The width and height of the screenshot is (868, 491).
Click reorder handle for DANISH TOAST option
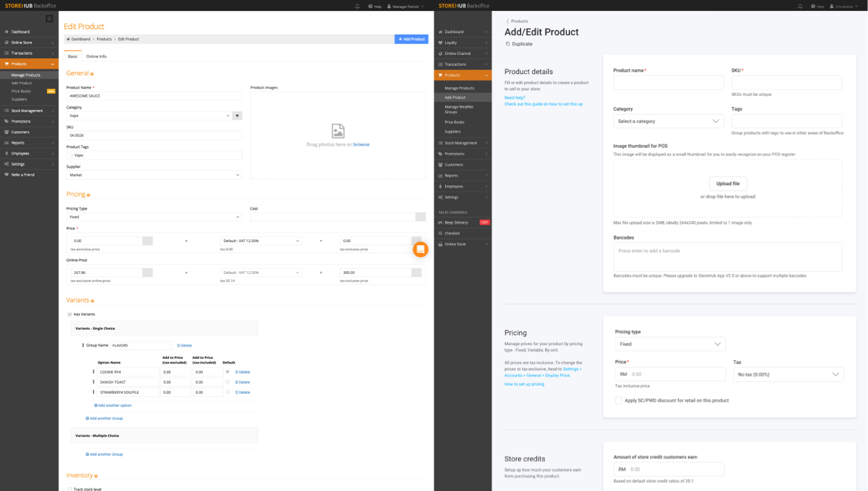click(x=94, y=382)
